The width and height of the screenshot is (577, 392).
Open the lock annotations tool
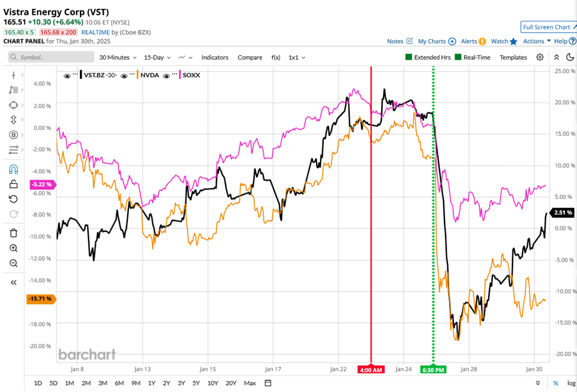[x=13, y=184]
